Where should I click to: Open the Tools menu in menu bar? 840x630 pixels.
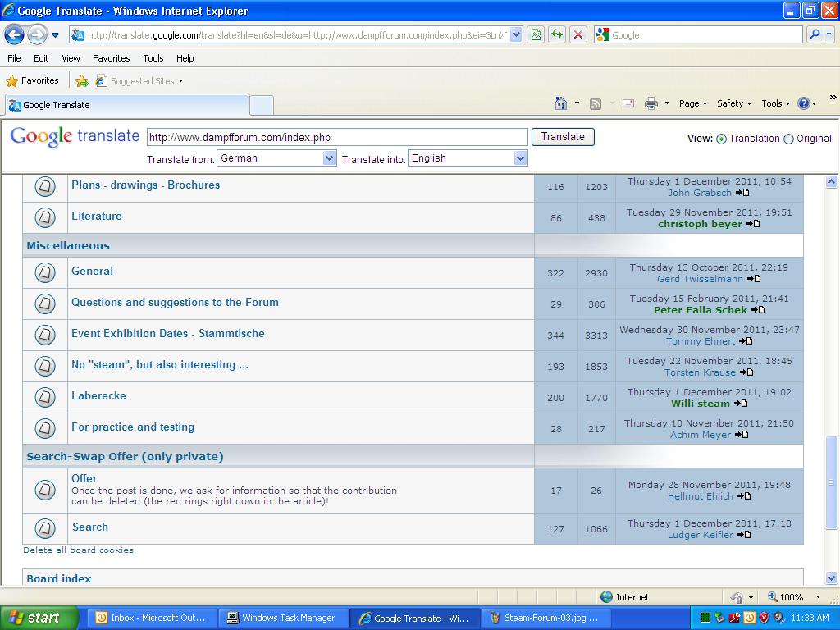tap(153, 58)
